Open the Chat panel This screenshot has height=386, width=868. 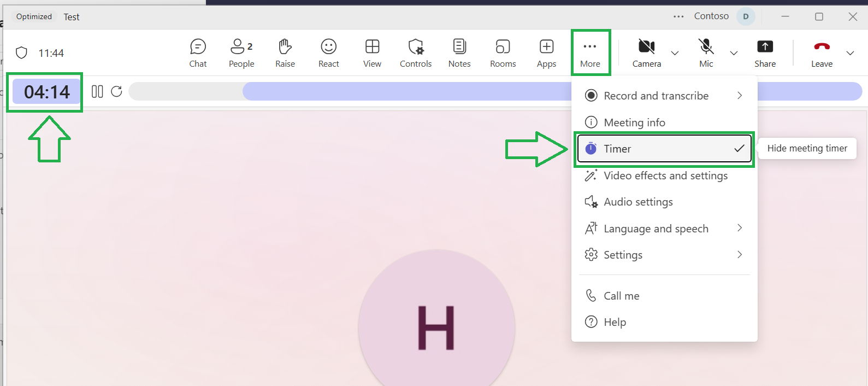pyautogui.click(x=198, y=53)
